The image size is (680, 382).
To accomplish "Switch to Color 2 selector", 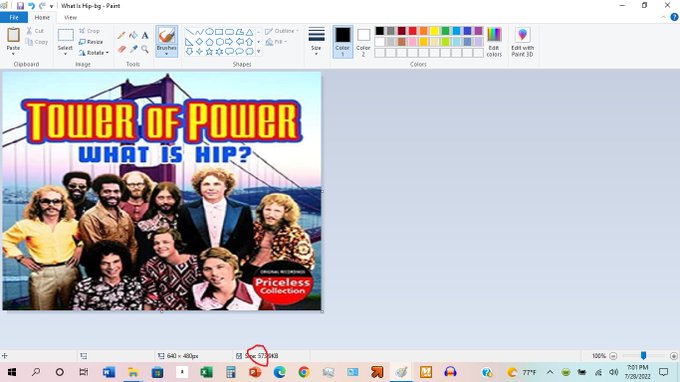I will point(363,42).
